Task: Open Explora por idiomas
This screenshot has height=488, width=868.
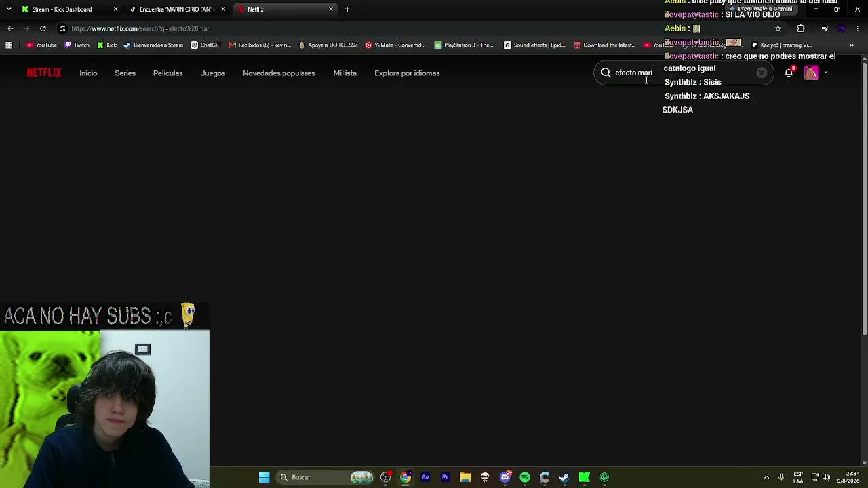Action: click(x=407, y=73)
